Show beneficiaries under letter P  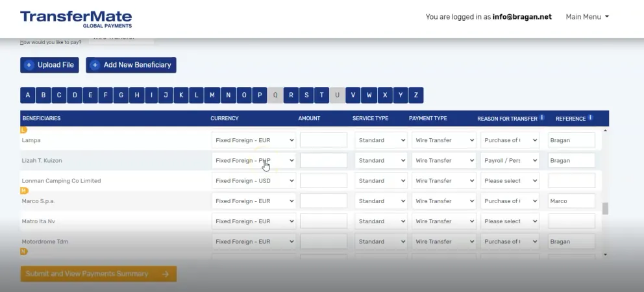(260, 95)
